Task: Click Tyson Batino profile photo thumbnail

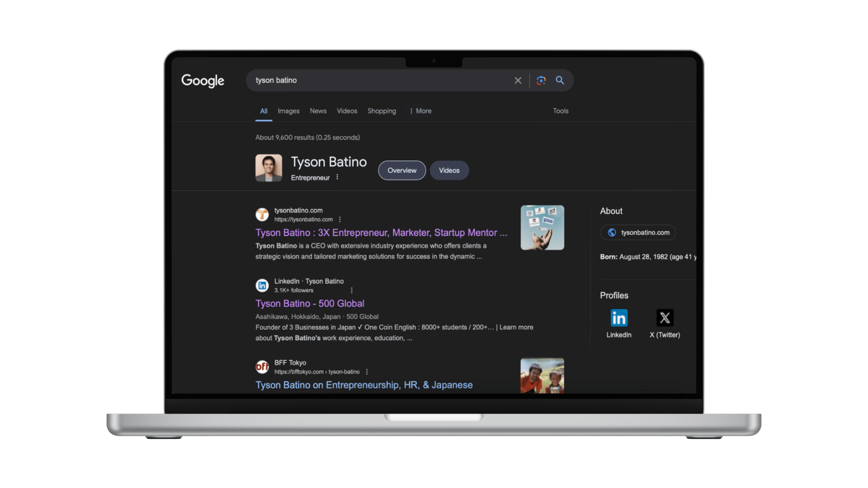Action: 269,168
